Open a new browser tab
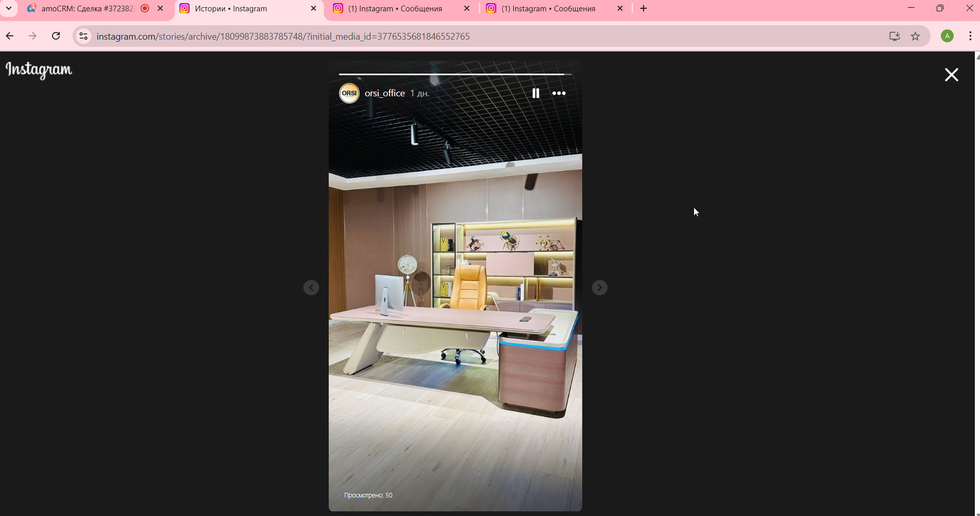This screenshot has height=516, width=980. click(644, 9)
